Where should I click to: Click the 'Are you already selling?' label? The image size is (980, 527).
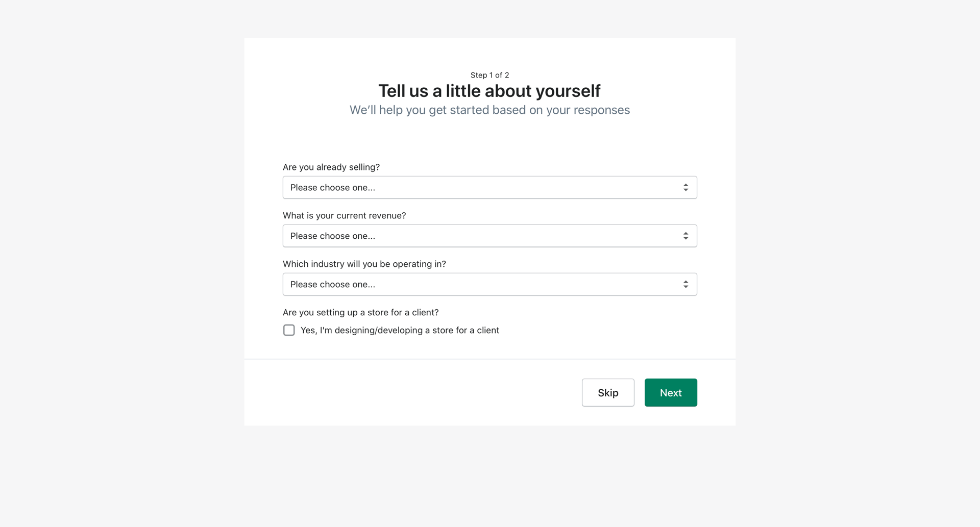[331, 167]
